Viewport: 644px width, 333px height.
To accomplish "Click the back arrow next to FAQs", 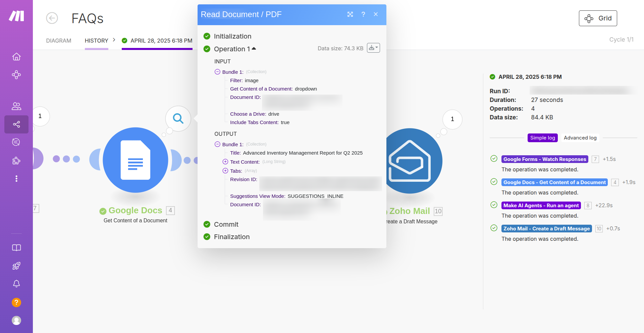I will point(52,18).
